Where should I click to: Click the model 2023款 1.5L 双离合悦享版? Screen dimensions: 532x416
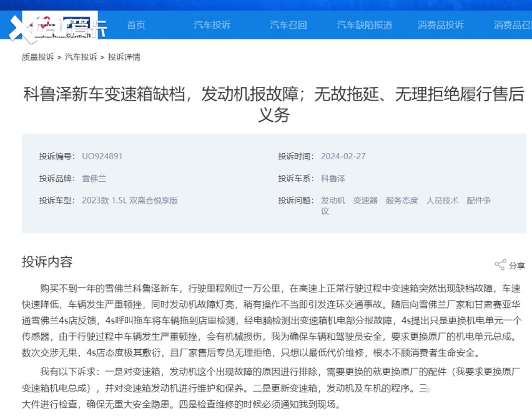pos(130,201)
